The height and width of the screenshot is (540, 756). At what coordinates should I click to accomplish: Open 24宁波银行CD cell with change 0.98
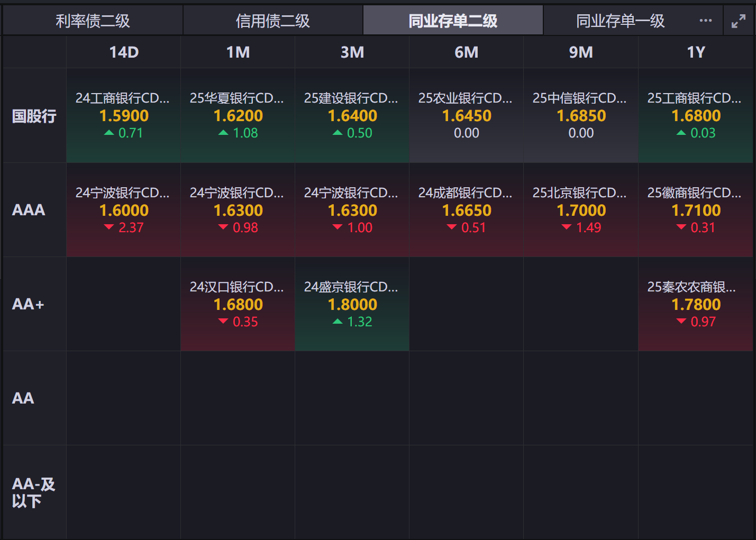click(x=238, y=210)
